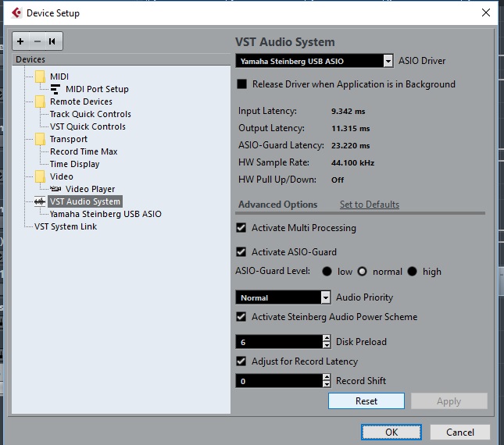Click Cancel to discard changes
The width and height of the screenshot is (504, 445).
pos(460,433)
